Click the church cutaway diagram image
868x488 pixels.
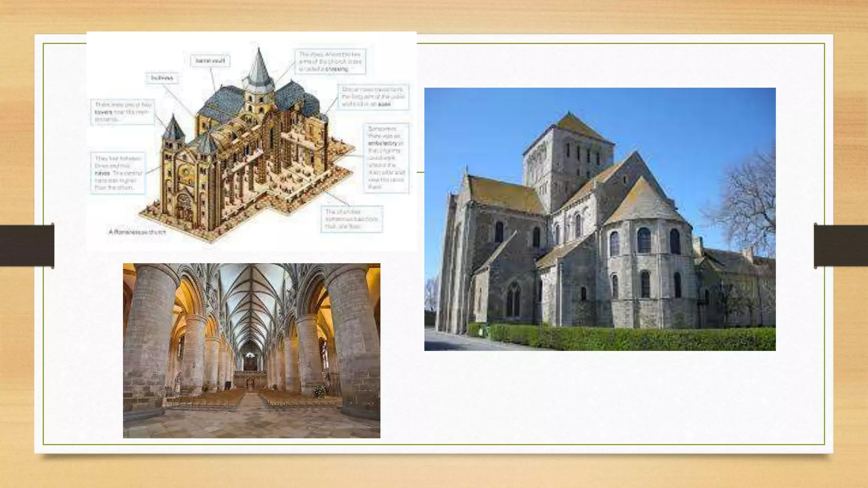click(251, 142)
